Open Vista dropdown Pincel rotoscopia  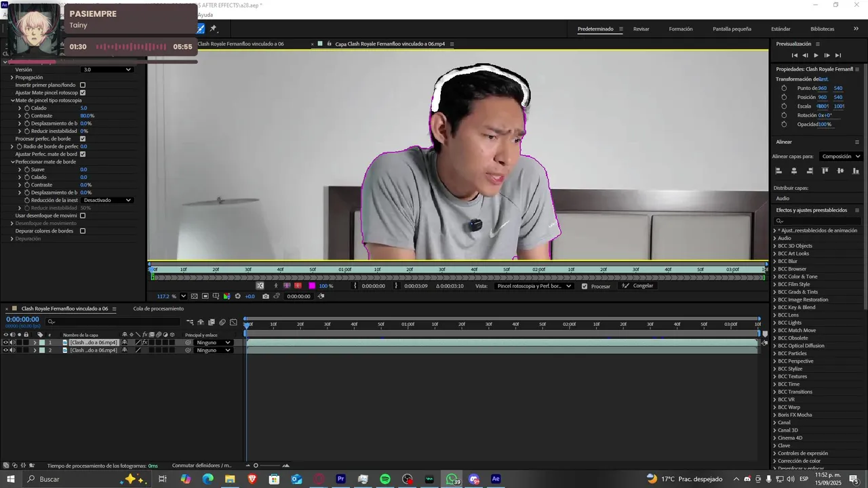click(x=533, y=286)
